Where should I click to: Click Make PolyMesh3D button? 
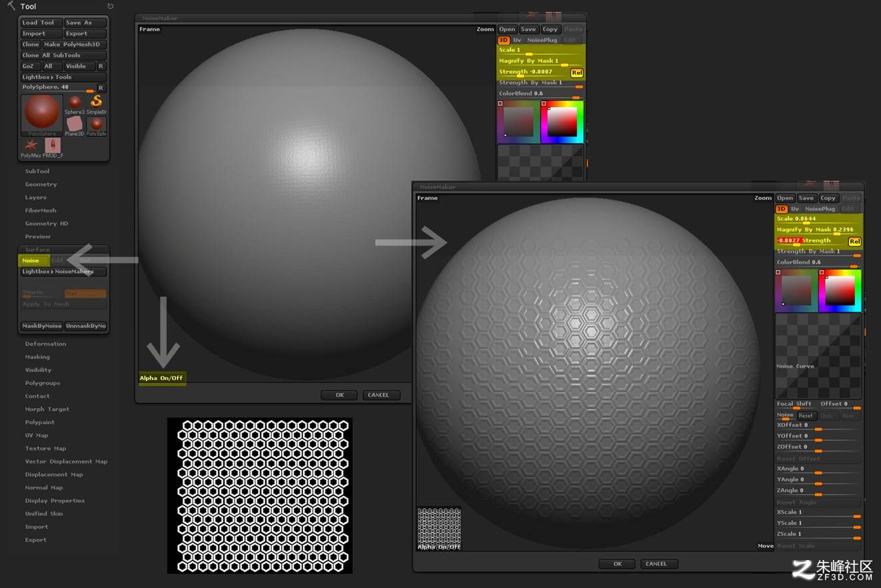point(75,45)
